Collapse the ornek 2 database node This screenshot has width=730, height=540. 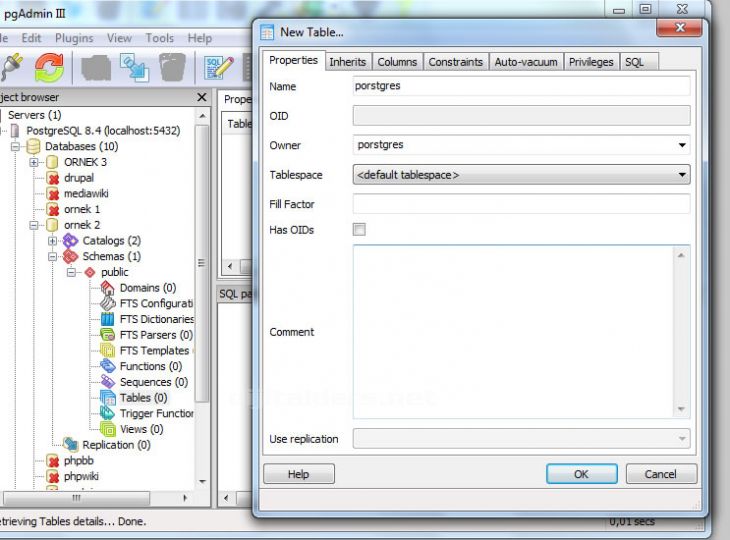point(34,225)
